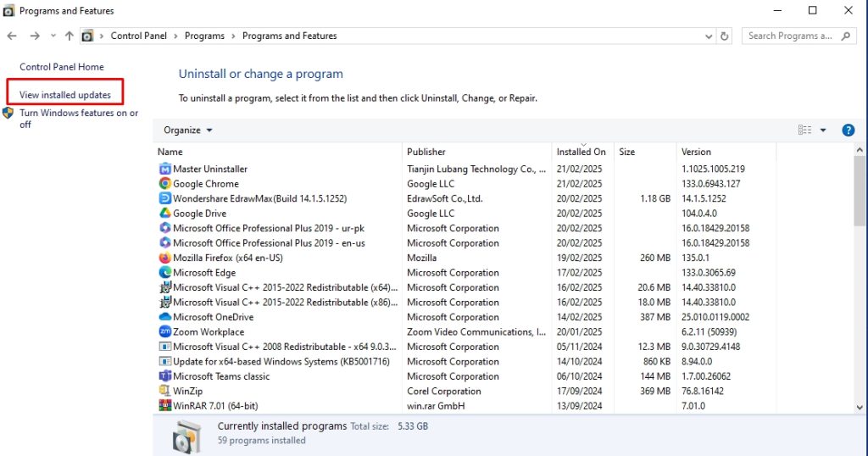This screenshot has width=868, height=456.
Task: Sort by the Publisher column header
Action: coord(426,152)
